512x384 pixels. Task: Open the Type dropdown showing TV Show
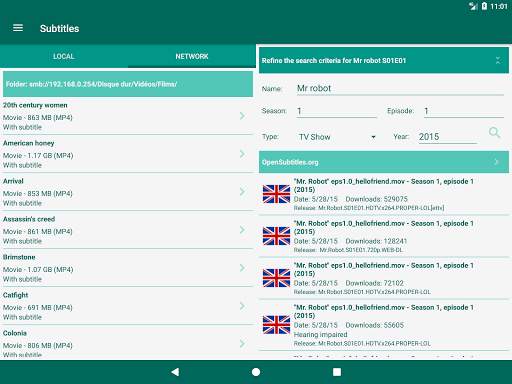tap(337, 137)
